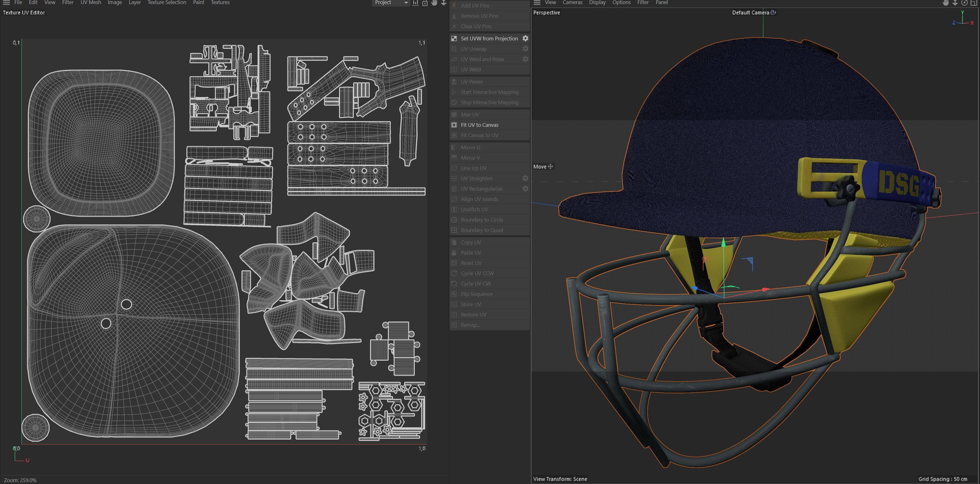Run Set UVW from Projection command
This screenshot has width=980, height=484.
tap(489, 39)
